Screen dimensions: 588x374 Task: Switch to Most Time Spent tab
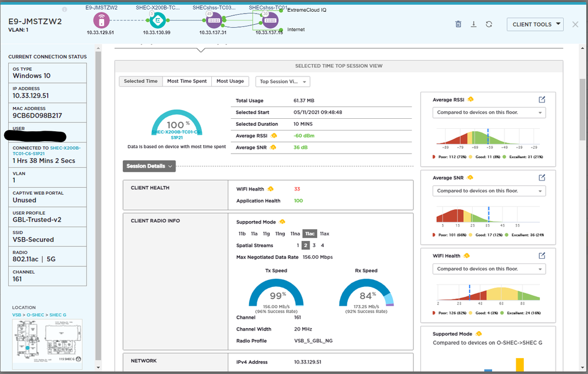(x=187, y=81)
